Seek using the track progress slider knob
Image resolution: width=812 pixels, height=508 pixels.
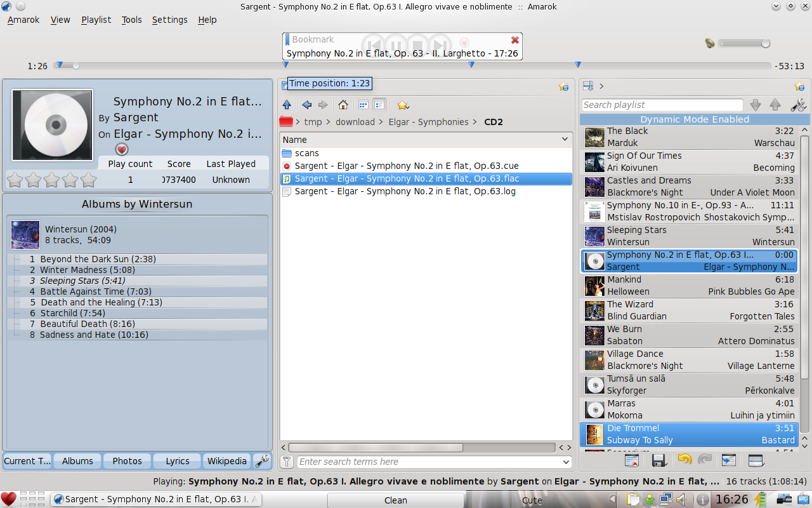click(x=76, y=65)
